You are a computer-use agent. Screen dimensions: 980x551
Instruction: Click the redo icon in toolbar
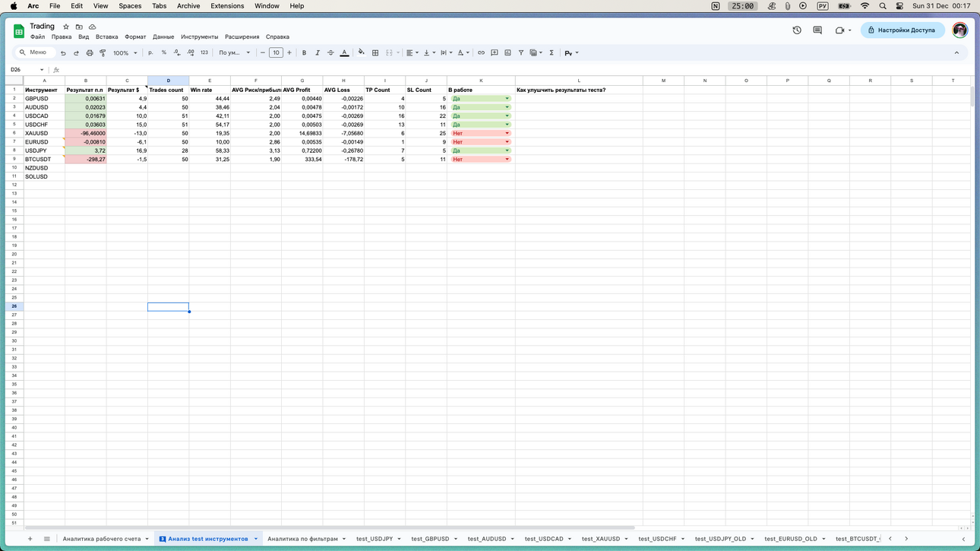pyautogui.click(x=76, y=53)
